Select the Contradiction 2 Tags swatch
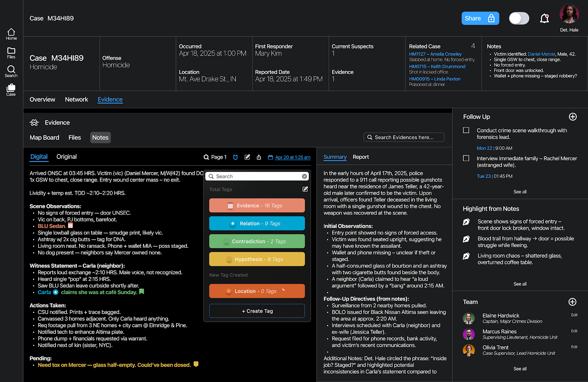The width and height of the screenshot is (588, 382). click(257, 241)
